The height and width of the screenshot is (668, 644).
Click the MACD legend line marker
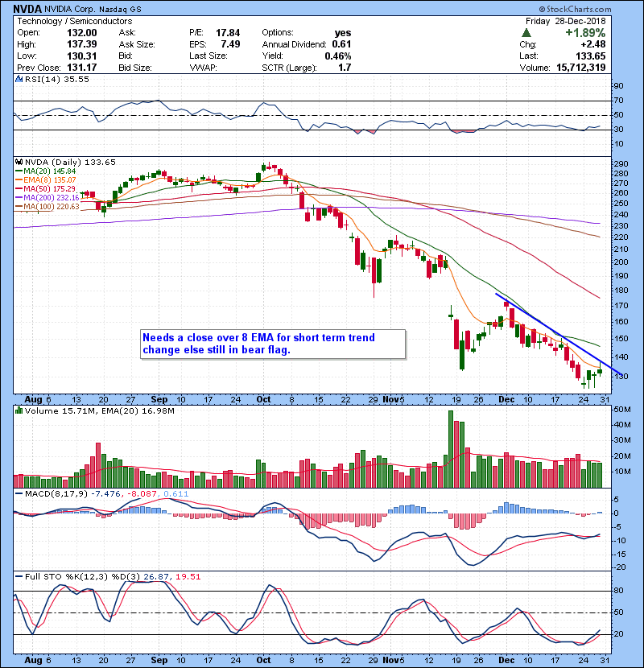coord(19,494)
